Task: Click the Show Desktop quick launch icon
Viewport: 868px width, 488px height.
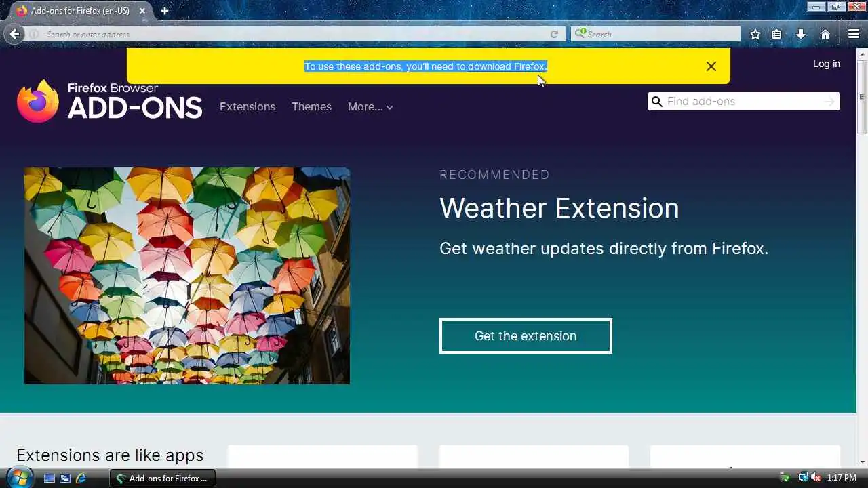Action: 50,478
